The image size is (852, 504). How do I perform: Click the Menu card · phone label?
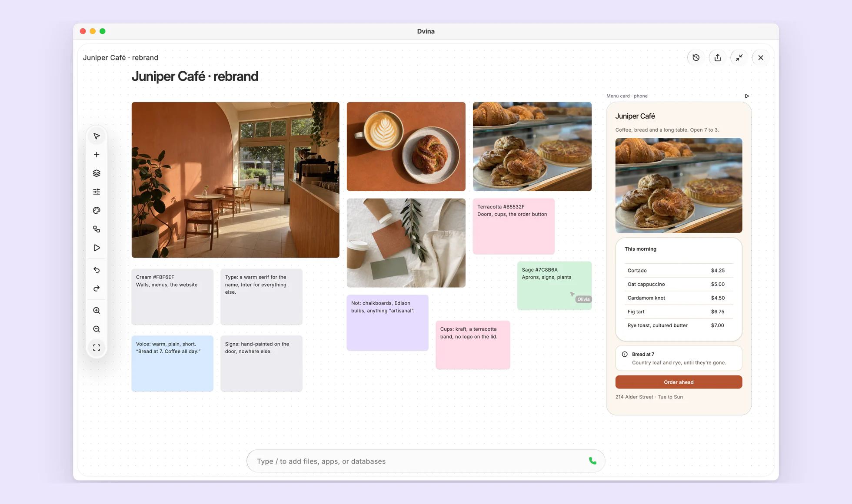(x=627, y=96)
